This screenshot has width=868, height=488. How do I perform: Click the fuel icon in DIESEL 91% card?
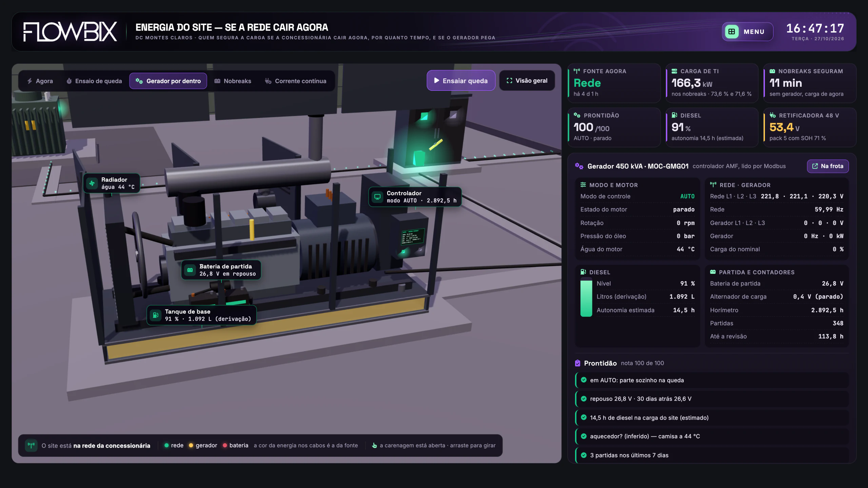674,115
